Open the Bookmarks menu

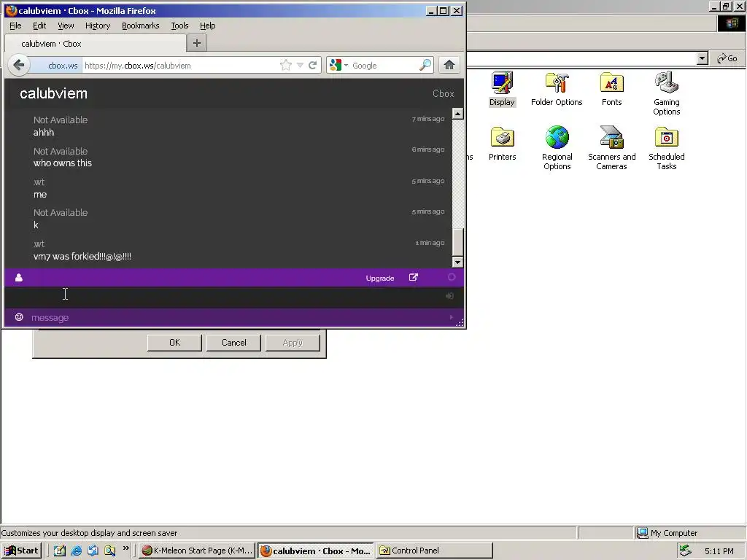(141, 26)
